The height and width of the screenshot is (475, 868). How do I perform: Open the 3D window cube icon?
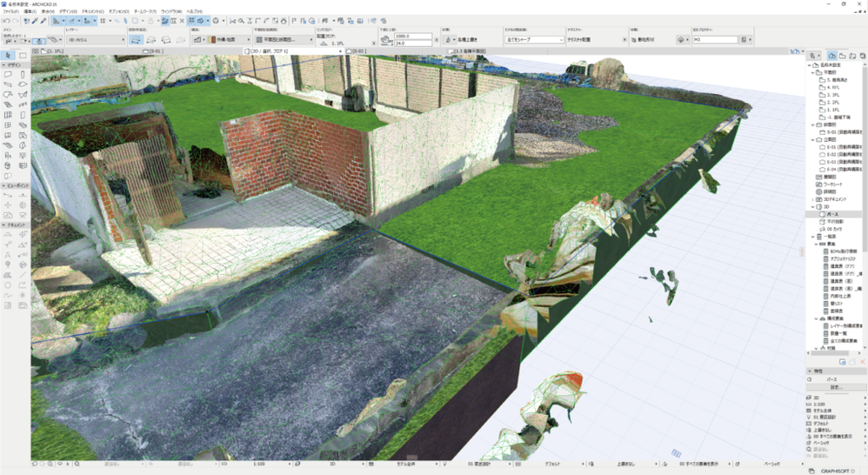(200, 21)
